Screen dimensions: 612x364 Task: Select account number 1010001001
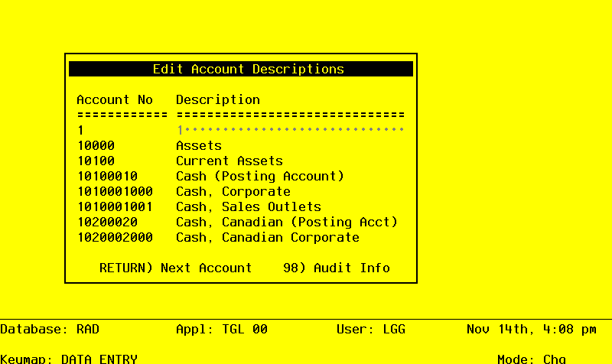click(116, 206)
